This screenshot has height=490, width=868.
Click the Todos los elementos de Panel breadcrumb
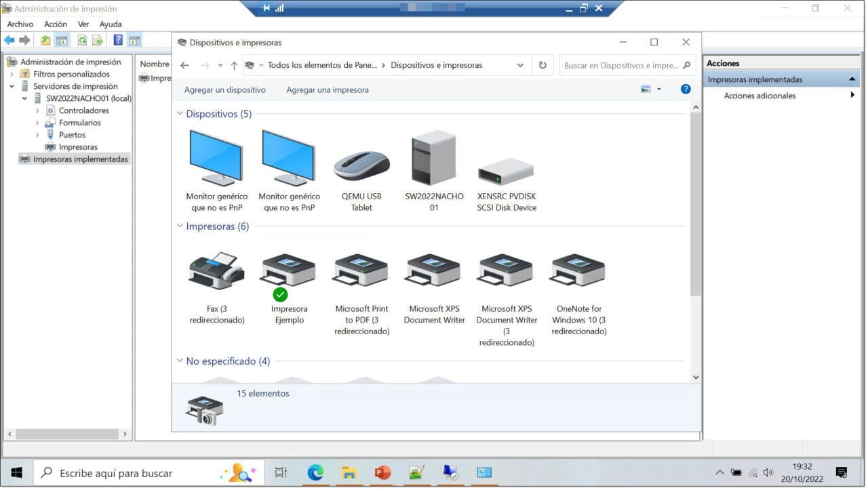coord(321,65)
